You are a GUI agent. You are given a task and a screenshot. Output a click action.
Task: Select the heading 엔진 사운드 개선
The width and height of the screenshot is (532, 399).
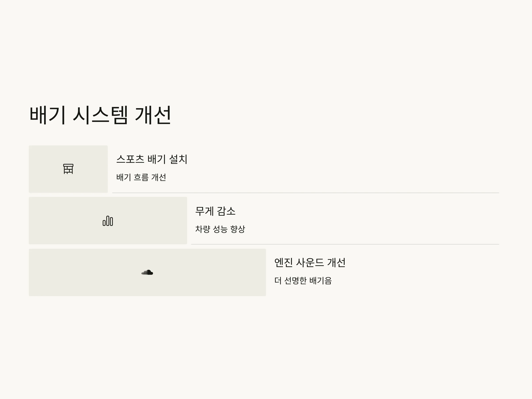click(310, 262)
